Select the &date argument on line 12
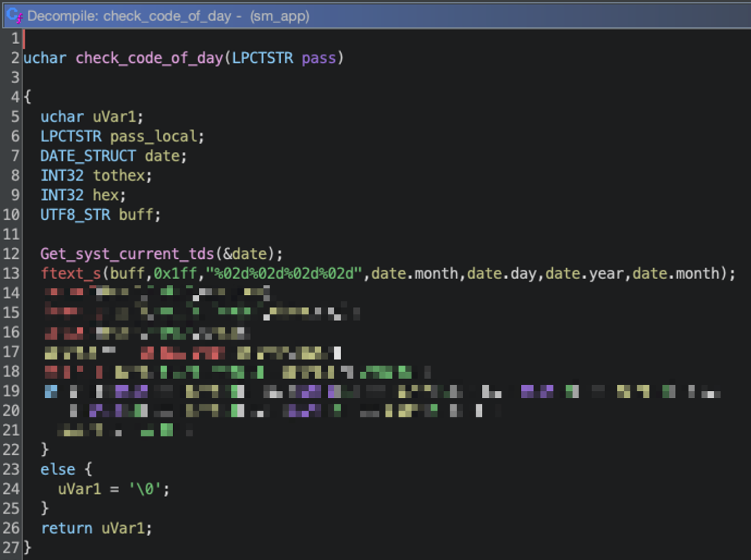Image resolution: width=751 pixels, height=560 pixels. click(245, 254)
